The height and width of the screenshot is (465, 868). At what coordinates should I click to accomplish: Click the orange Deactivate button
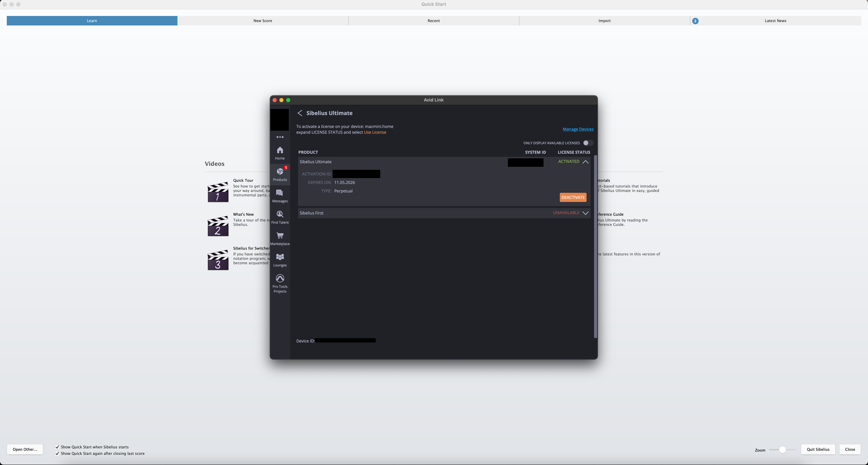pyautogui.click(x=573, y=198)
